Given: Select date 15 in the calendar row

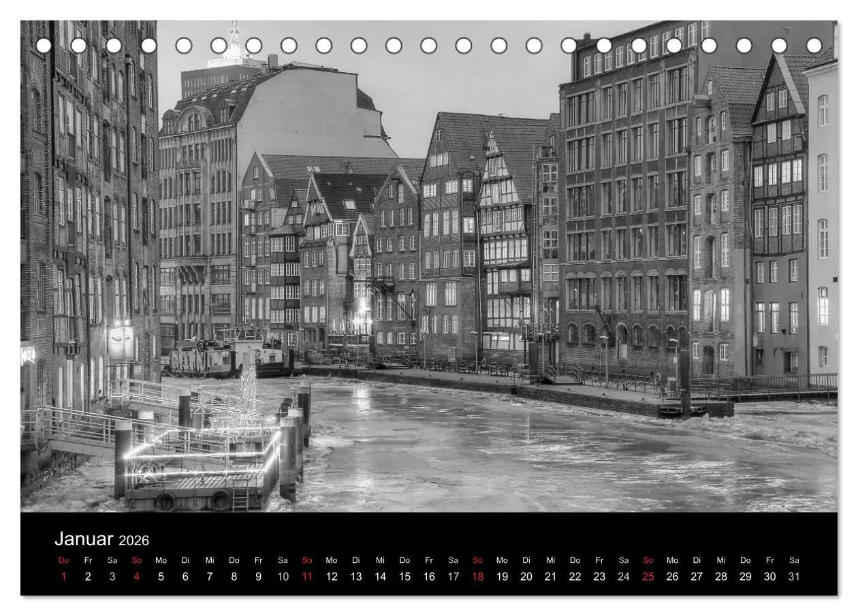Looking at the screenshot, I should pyautogui.click(x=404, y=577).
